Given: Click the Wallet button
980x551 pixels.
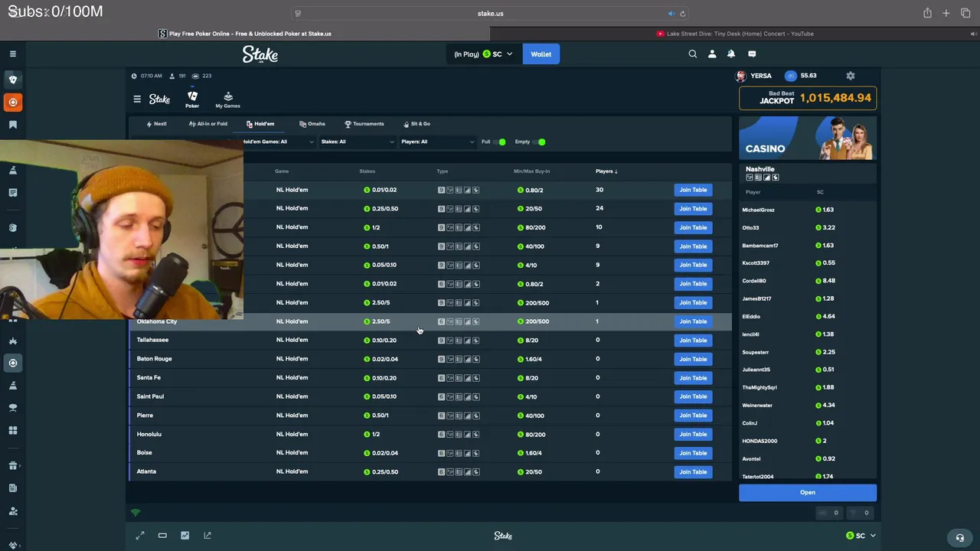Looking at the screenshot, I should tap(541, 54).
